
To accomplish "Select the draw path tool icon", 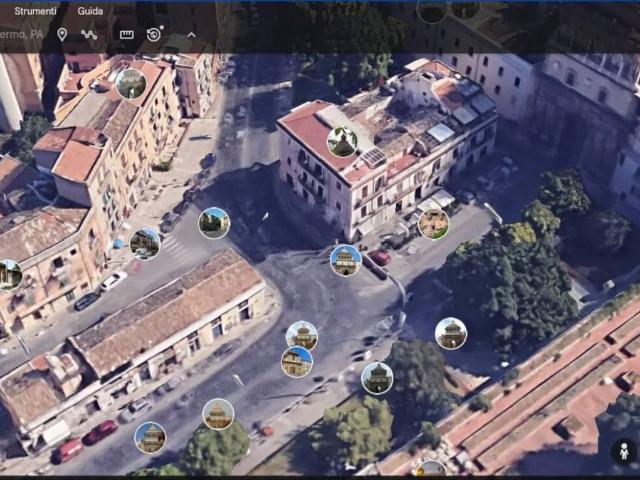I will tap(89, 34).
